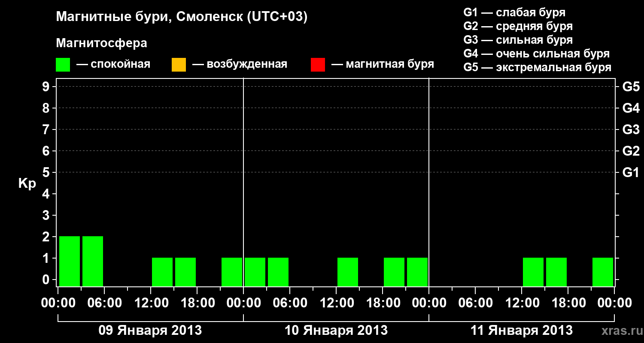
Task: Click the orange 'возбужденная' legend swatch
Action: [179, 65]
